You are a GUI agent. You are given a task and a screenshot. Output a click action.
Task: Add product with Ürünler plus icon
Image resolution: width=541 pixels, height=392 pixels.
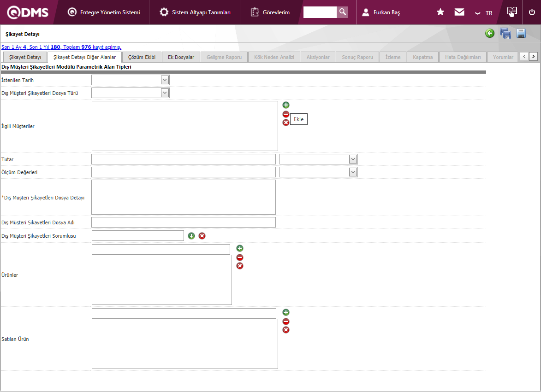click(x=240, y=248)
